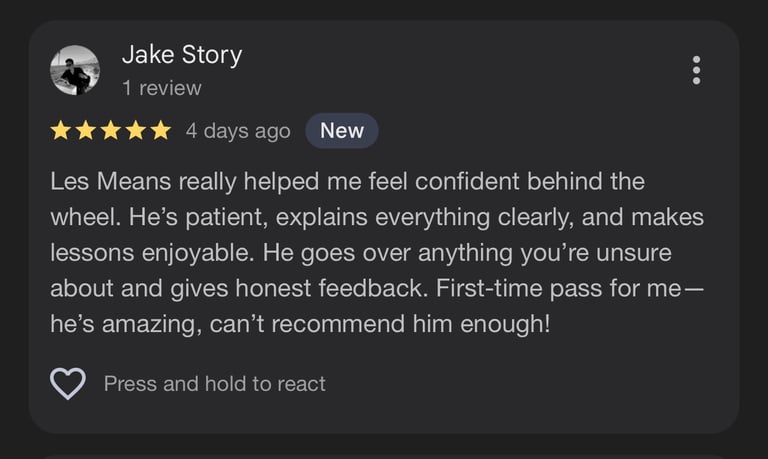
Task: View the reviewer's '1 review' count
Action: (x=162, y=88)
